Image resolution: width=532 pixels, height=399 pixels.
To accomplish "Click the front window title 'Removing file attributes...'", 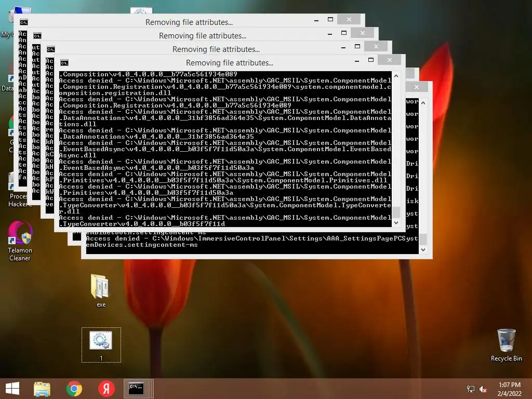I will click(x=229, y=63).
